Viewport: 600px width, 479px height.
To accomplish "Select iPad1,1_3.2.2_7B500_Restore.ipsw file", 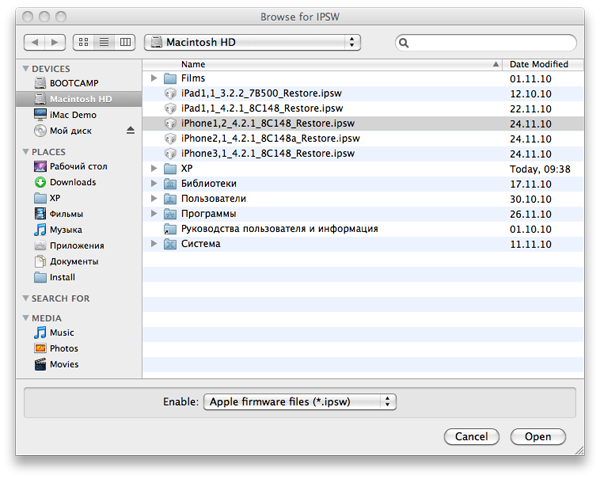I will coord(363,93).
